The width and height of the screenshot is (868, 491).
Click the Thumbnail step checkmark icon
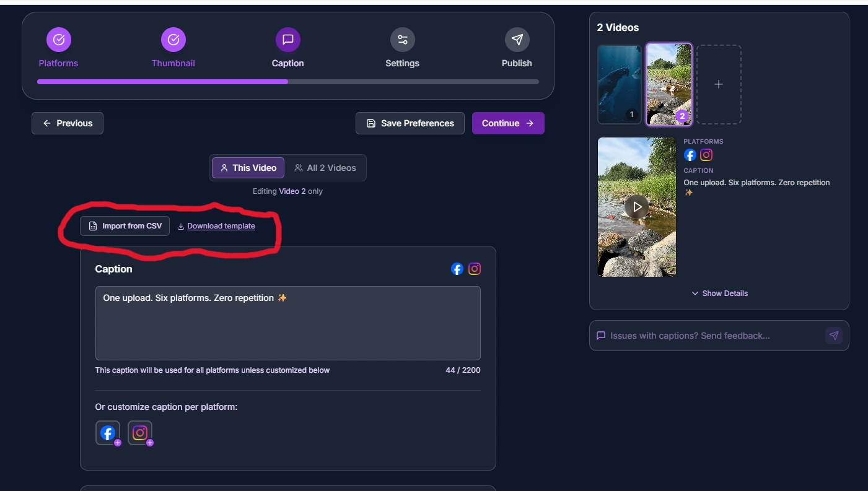coord(173,40)
